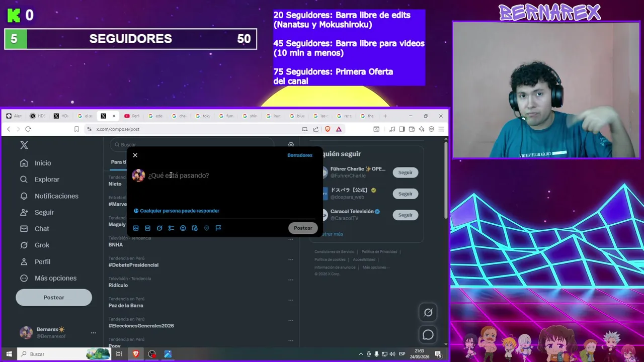Screen dimensions: 644x362
Task: Follow Caracol Televisión with Seguir button
Action: pos(405,215)
